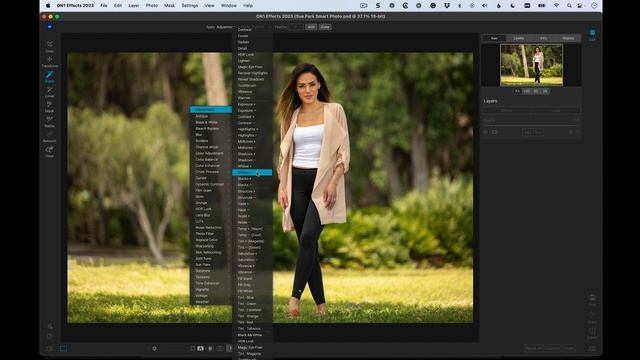Pick the Lighten adjustment preset
Image resolution: width=640 pixels, height=360 pixels.
point(252,60)
